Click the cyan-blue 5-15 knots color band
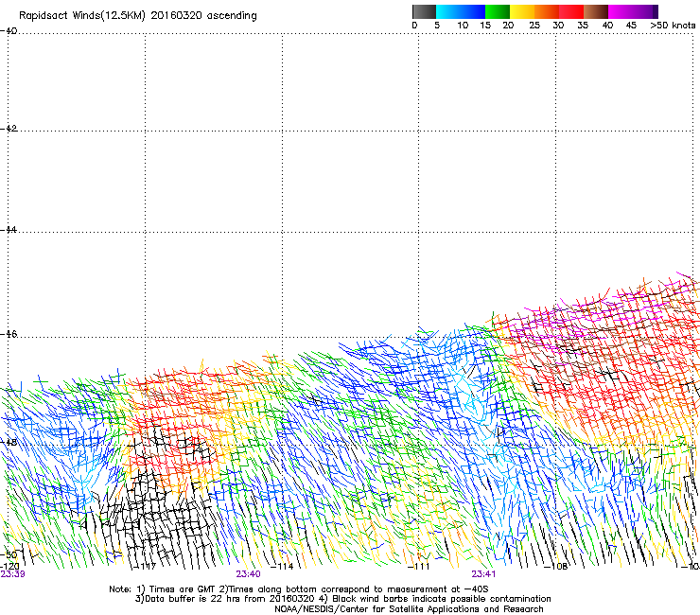The width and height of the screenshot is (700, 615). pos(461,11)
